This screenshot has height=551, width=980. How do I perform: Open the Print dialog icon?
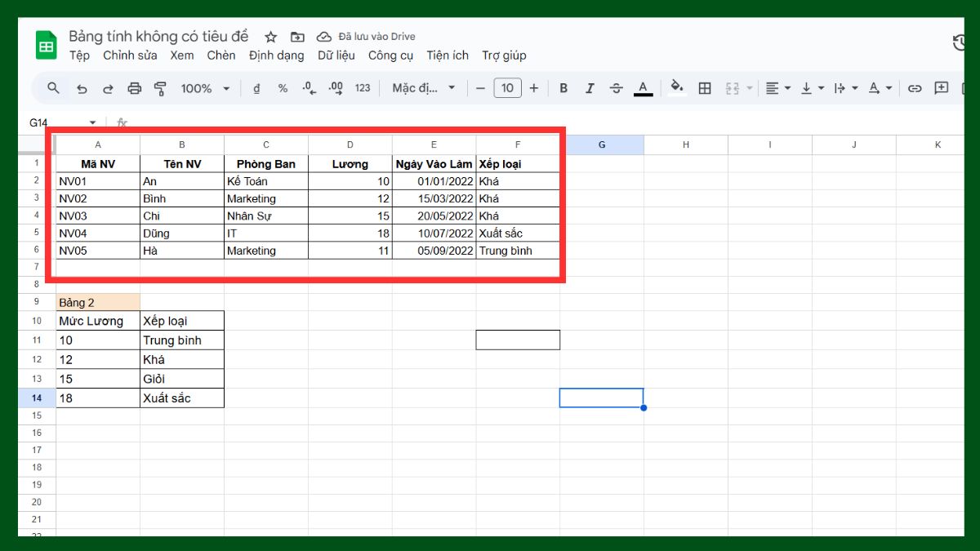tap(134, 87)
